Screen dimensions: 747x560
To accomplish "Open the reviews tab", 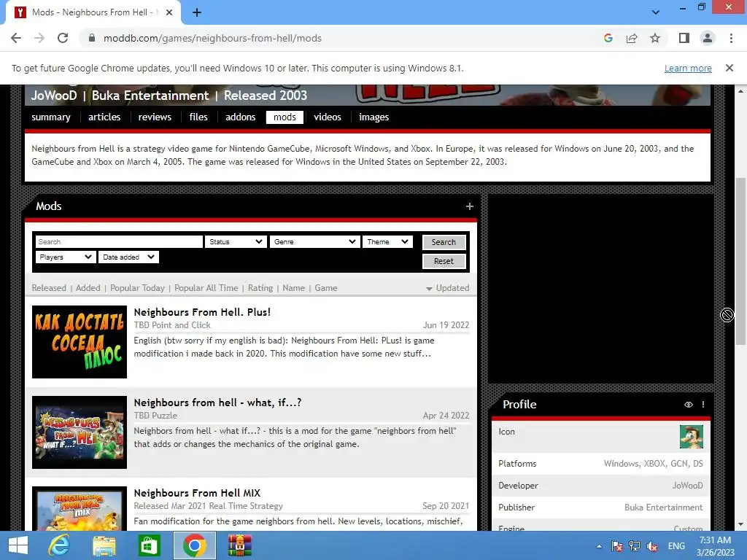I will pyautogui.click(x=155, y=117).
